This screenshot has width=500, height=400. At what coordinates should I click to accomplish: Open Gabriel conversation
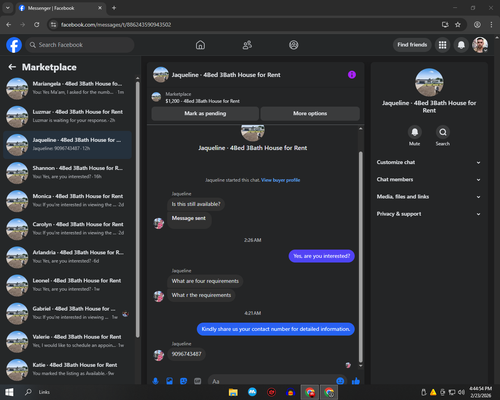[67, 314]
